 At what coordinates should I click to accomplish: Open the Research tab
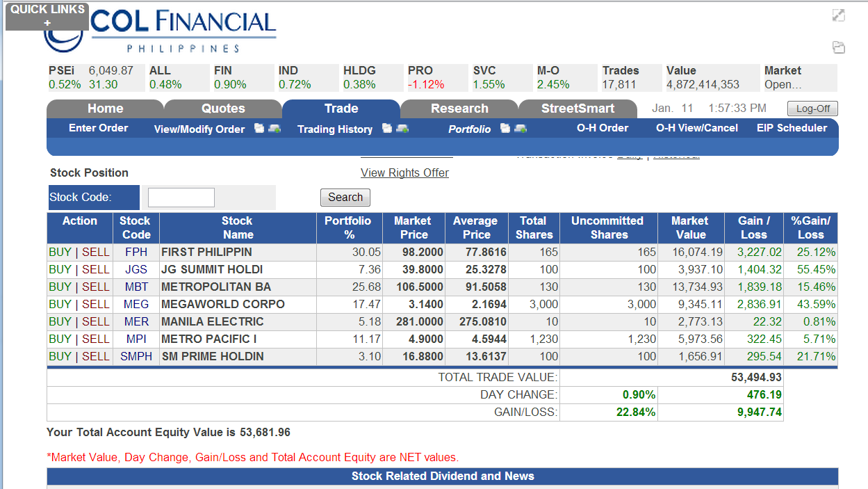point(459,109)
